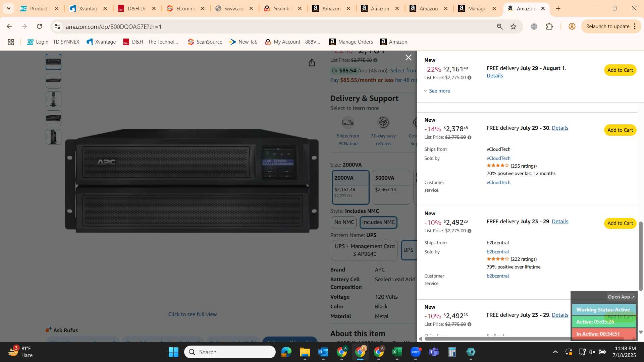The width and height of the screenshot is (644, 362).
Task: Click the Ships from PCNation truck icon
Action: click(x=348, y=122)
